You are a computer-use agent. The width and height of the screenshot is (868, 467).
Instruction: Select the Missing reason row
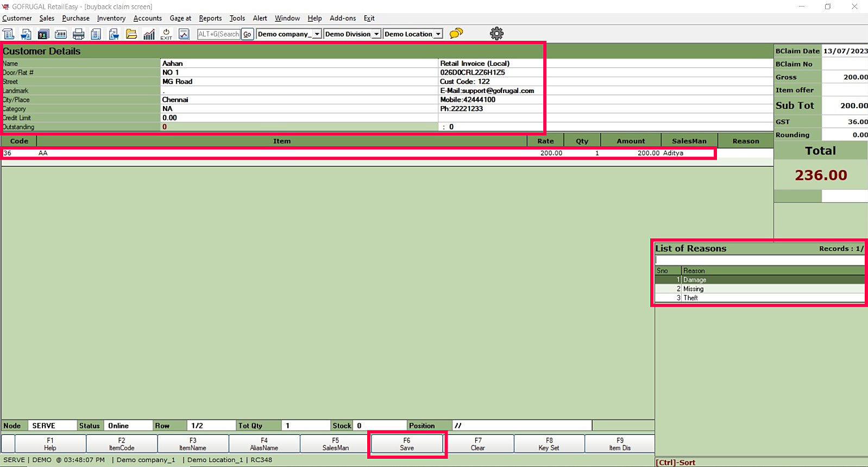pos(759,289)
